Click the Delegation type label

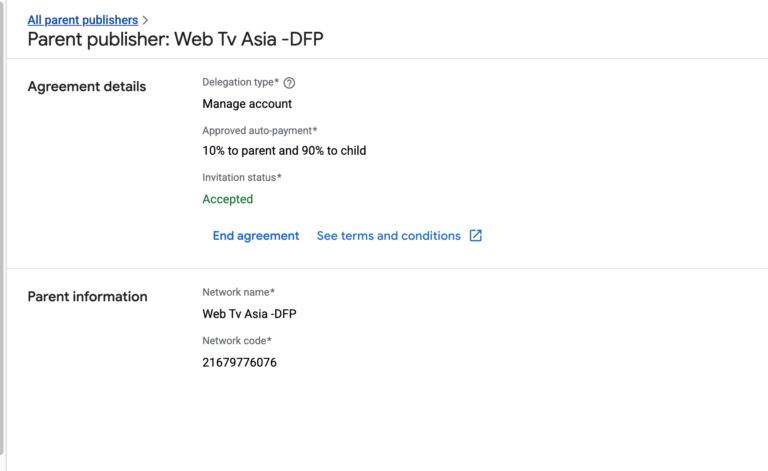point(240,82)
